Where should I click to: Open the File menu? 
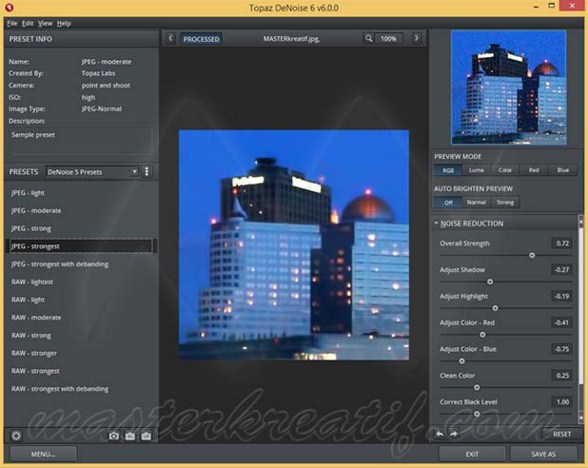(x=12, y=23)
